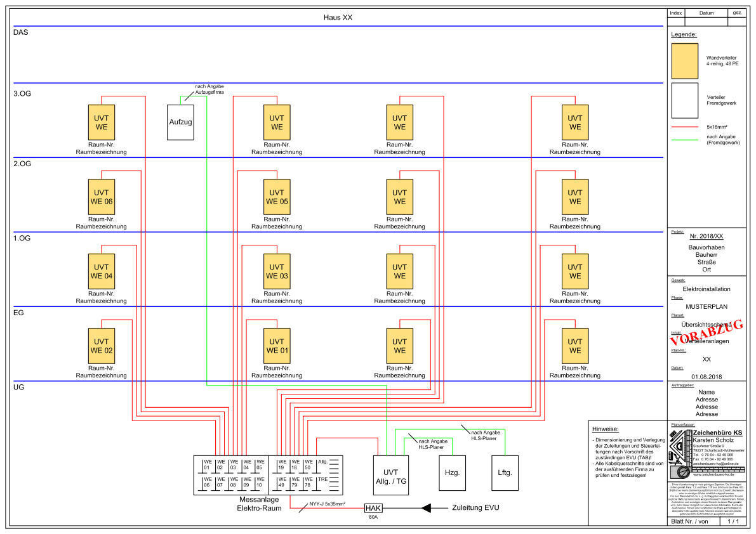Click the Hinweise heading in notes box
The height and width of the screenshot is (534, 756).
coord(605,429)
